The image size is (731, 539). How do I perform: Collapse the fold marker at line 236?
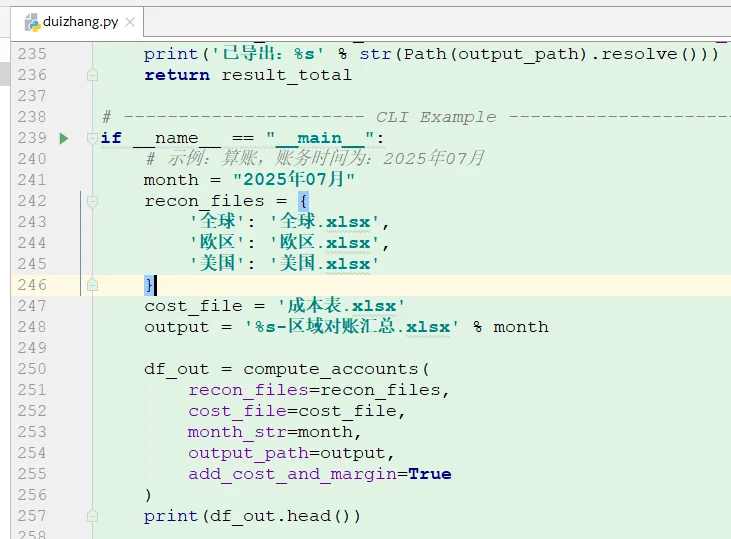(x=92, y=75)
